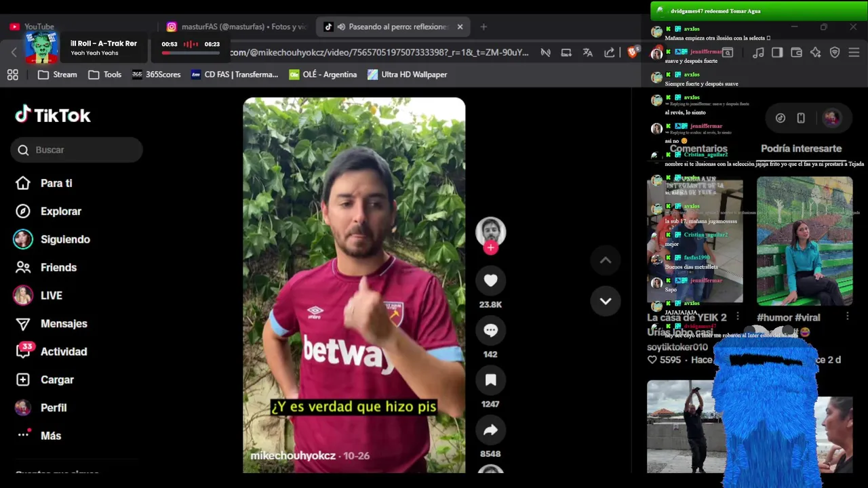This screenshot has width=868, height=488.
Task: Open mikechouhyokcz username on the video
Action: point(293,455)
